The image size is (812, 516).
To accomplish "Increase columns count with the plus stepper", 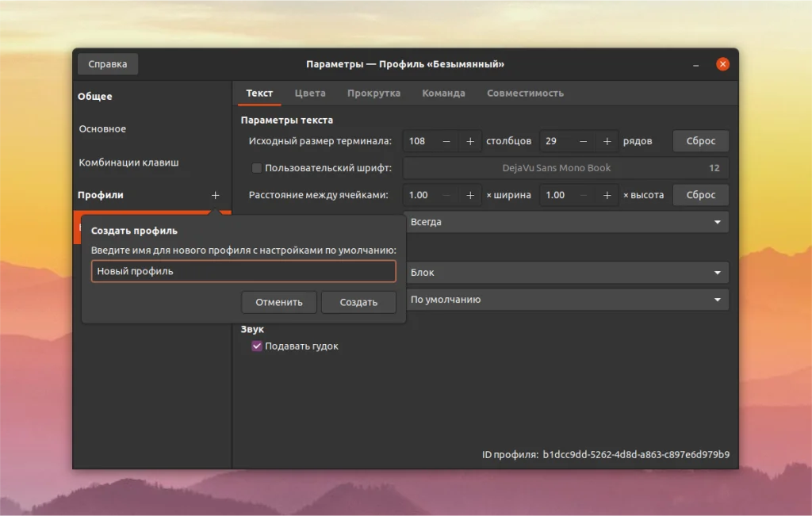I will point(469,140).
